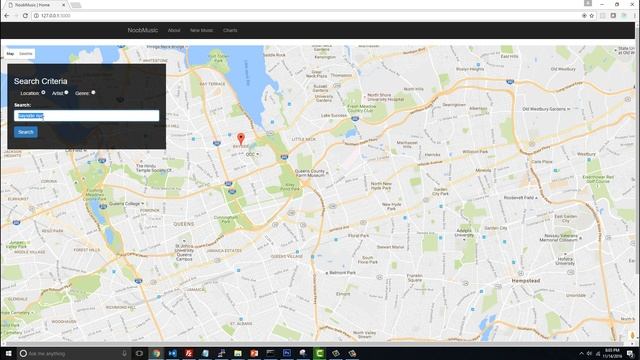Open the About page

click(x=174, y=30)
